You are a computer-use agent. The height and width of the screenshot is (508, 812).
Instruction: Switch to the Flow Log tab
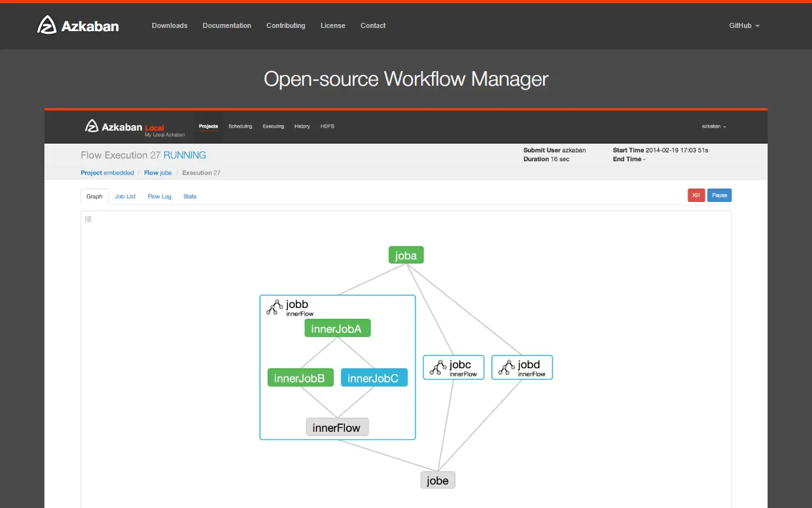click(x=159, y=196)
